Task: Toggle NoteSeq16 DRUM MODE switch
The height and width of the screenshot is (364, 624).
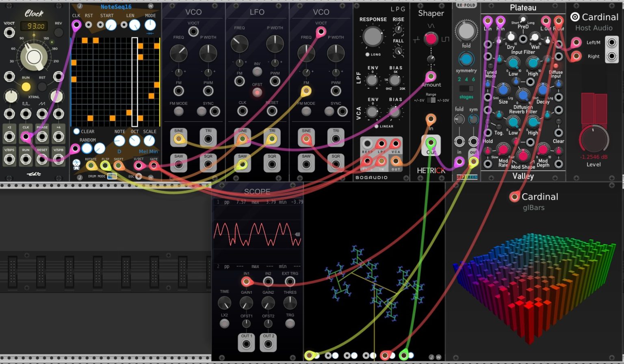Action: click(x=112, y=176)
